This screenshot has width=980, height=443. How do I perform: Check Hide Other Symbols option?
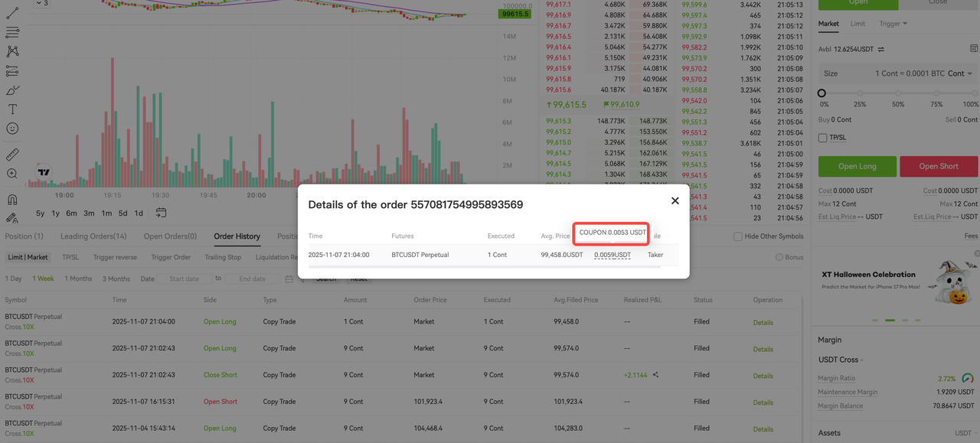[738, 236]
